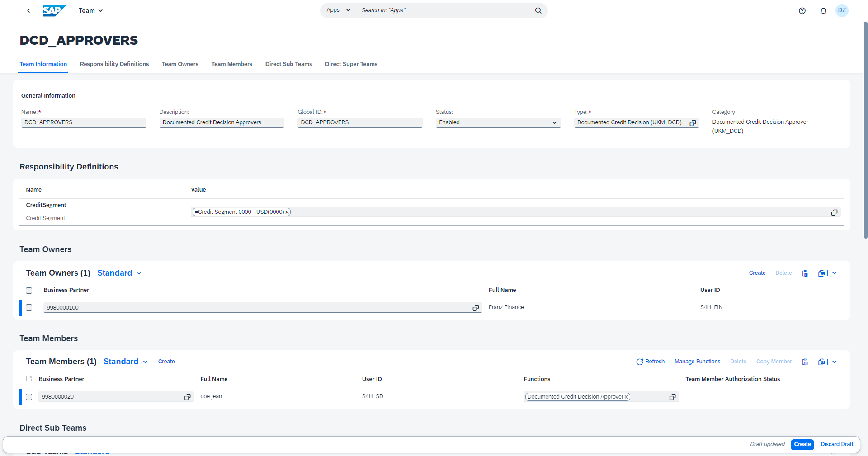Viewport: 868px width, 456px height.
Task: Open value help for Credit Segment field
Action: (834, 212)
